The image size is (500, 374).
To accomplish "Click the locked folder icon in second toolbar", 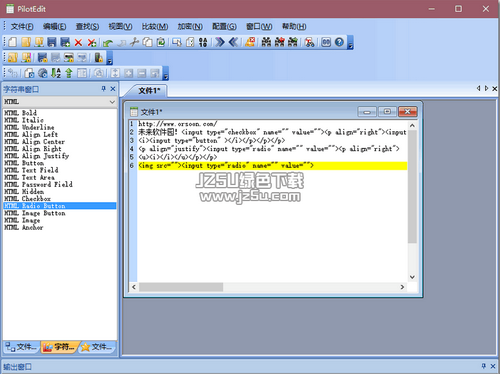I will pyautogui.click(x=13, y=57).
